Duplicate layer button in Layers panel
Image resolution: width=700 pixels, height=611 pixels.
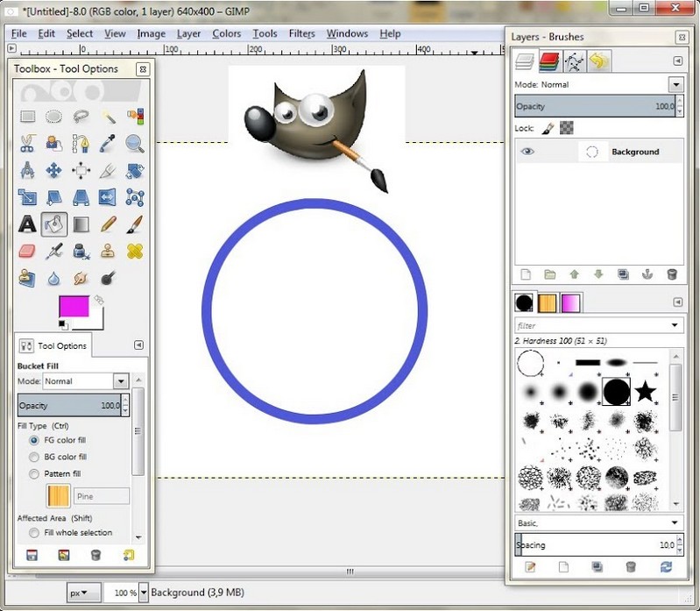point(623,274)
